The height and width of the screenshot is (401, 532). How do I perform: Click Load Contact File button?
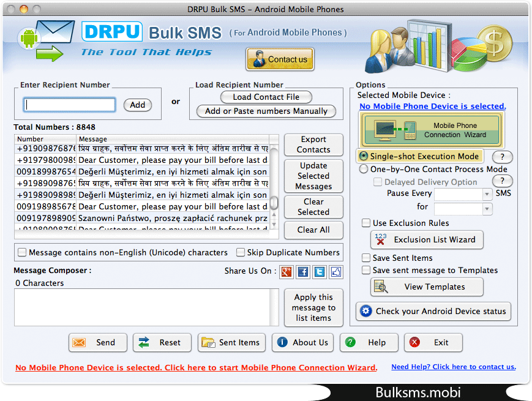pos(266,97)
